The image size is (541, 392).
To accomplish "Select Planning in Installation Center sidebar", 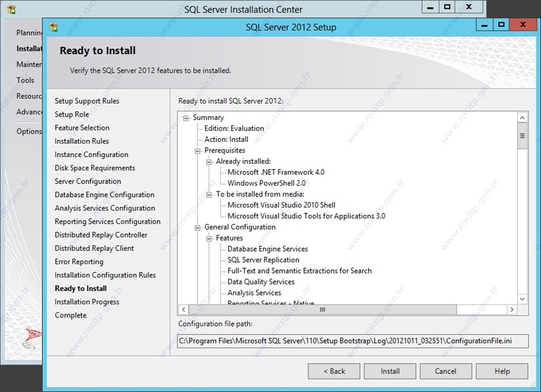I will pyautogui.click(x=29, y=33).
